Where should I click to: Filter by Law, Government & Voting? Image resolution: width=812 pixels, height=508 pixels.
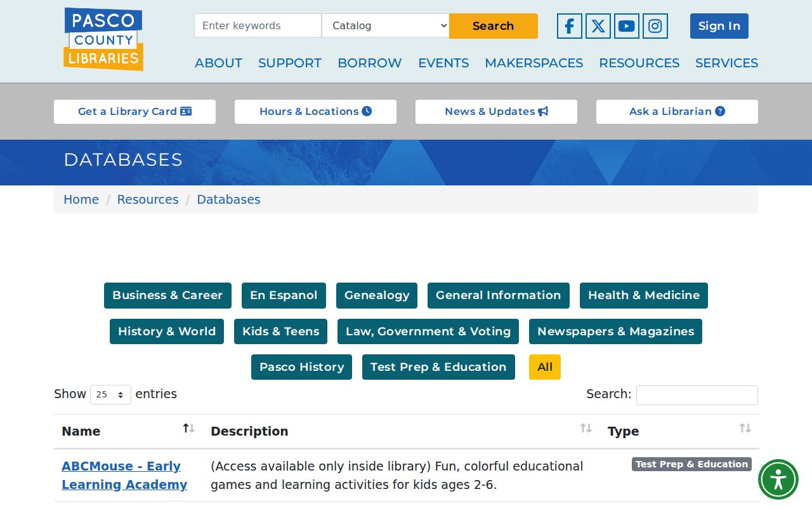[428, 331]
